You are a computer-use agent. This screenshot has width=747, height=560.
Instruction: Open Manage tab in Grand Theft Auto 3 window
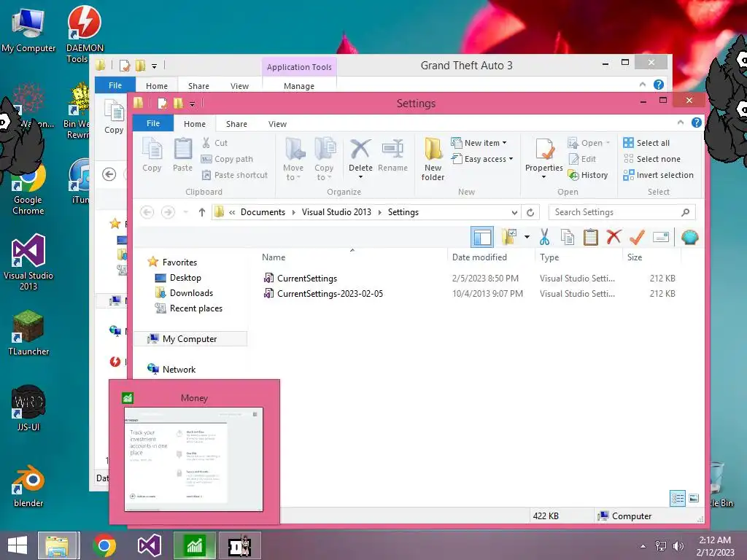coord(298,86)
